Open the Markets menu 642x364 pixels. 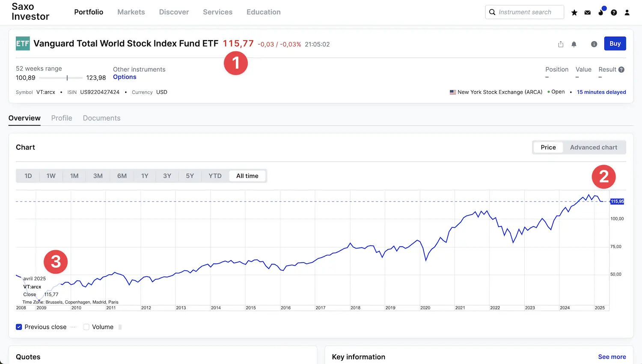pyautogui.click(x=131, y=12)
